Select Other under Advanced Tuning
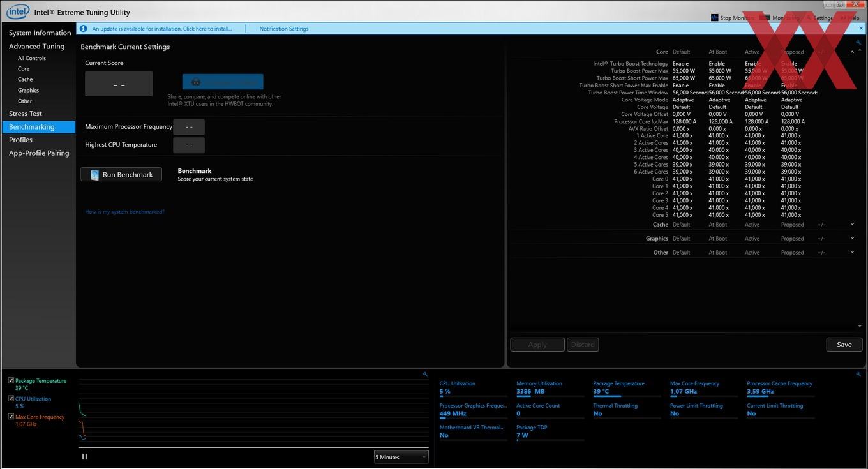Viewport: 868px width, 469px height. pos(25,101)
